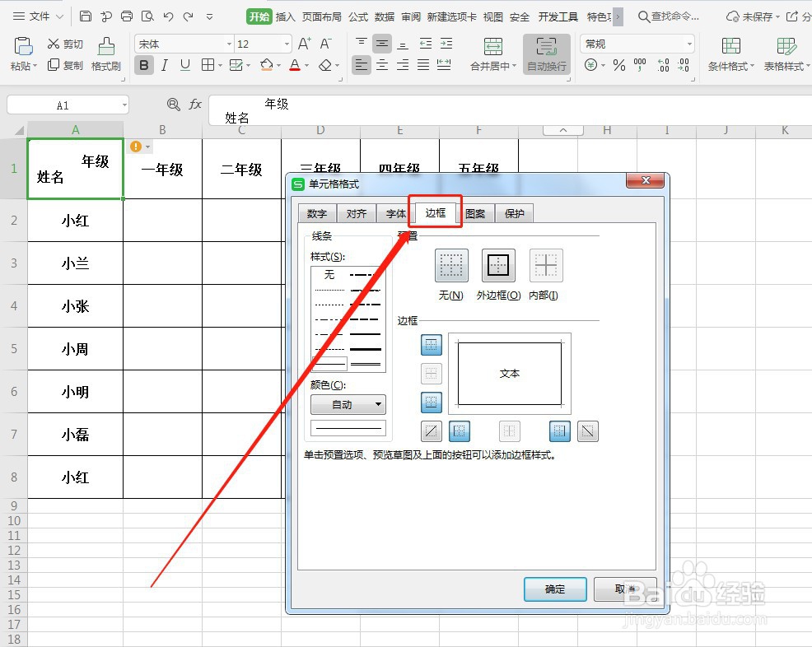Click the Undo arrow icon
The image size is (812, 647).
[x=170, y=15]
